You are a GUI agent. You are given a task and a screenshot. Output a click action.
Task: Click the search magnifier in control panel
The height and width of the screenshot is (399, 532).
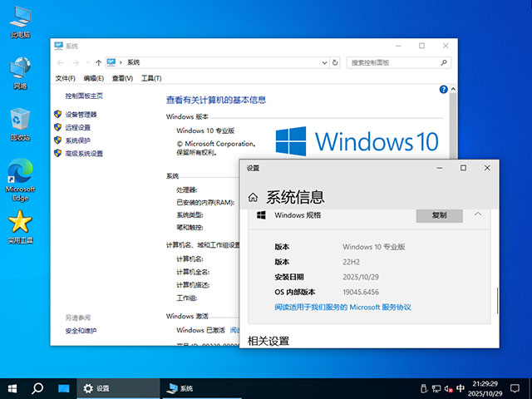(x=444, y=62)
